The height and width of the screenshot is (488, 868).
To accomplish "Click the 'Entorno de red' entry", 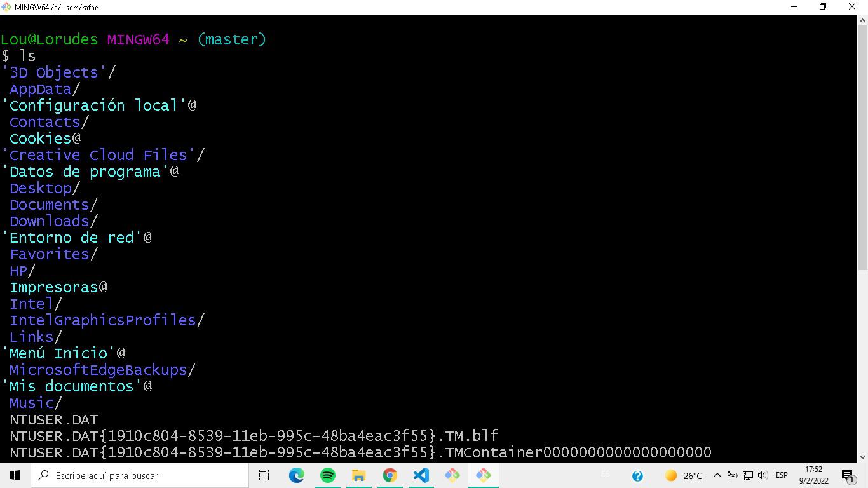I will (76, 238).
